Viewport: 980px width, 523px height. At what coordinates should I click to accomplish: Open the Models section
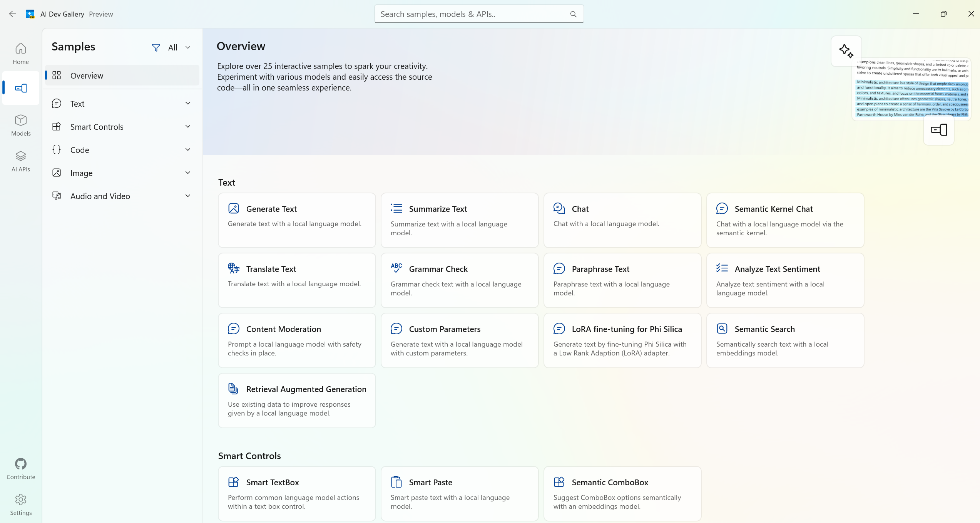click(21, 125)
